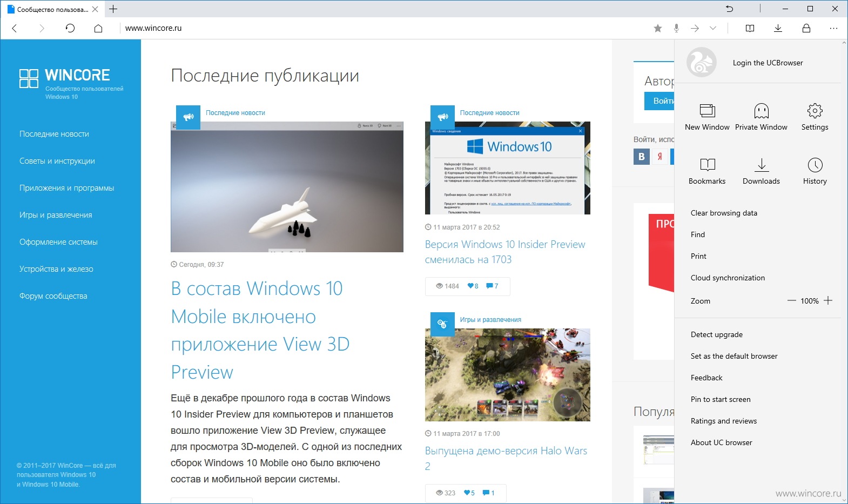Open downloads icon in toolbar

pos(778,28)
